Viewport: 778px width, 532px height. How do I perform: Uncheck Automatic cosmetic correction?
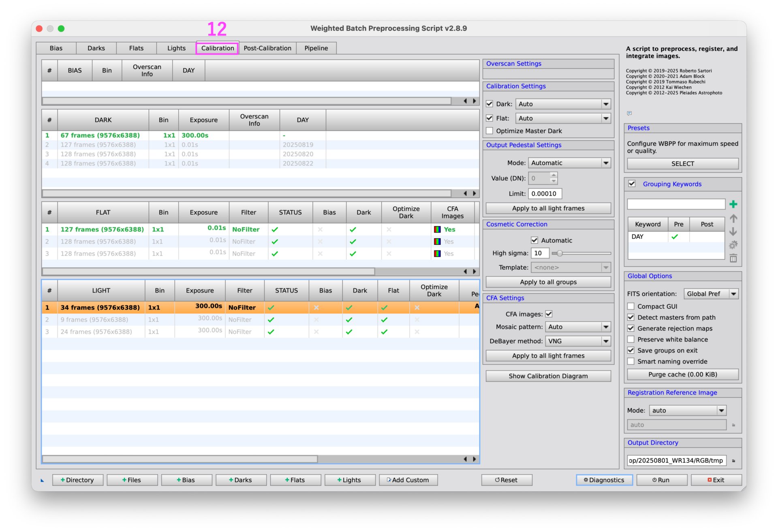[x=534, y=240]
